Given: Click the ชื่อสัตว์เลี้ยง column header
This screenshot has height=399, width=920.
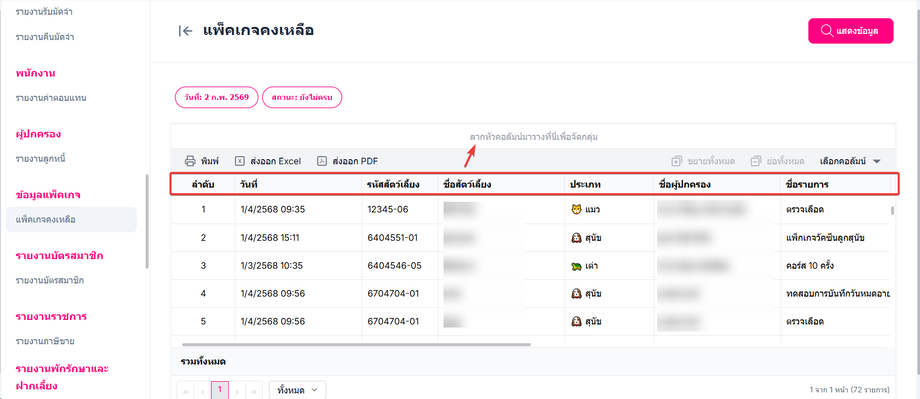Looking at the screenshot, I should coord(501,184).
